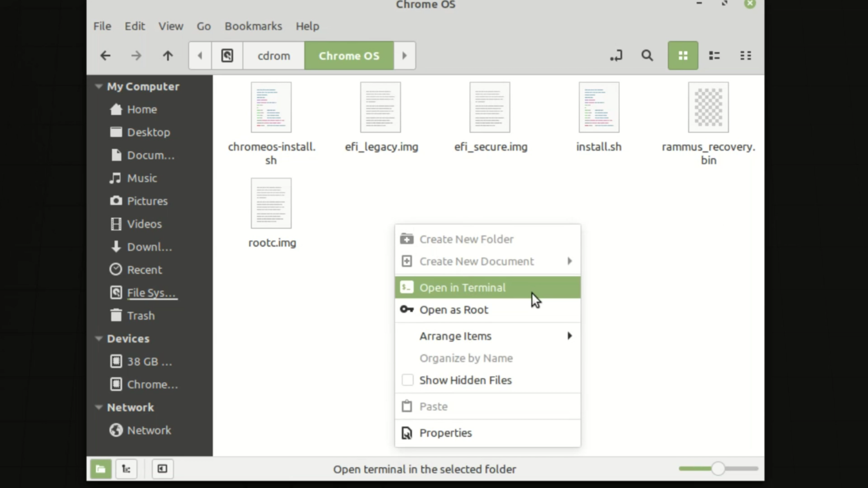The height and width of the screenshot is (488, 868).
Task: Open Recent in the sidebar
Action: coord(144,270)
